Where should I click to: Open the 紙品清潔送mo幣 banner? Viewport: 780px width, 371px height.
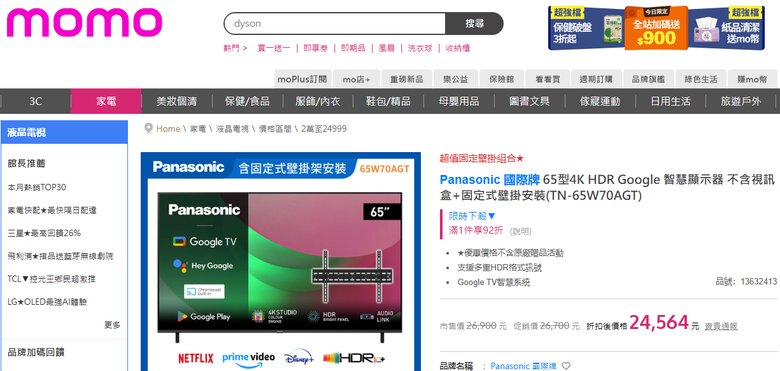727,28
